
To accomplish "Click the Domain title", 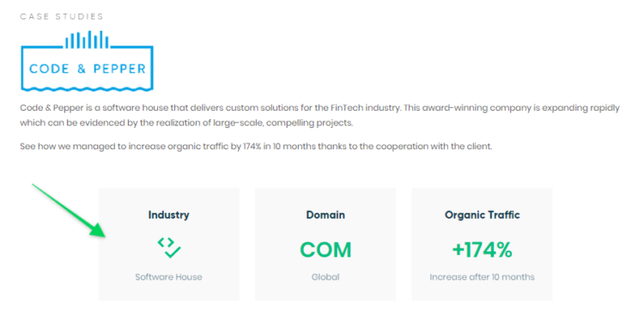I will click(325, 215).
